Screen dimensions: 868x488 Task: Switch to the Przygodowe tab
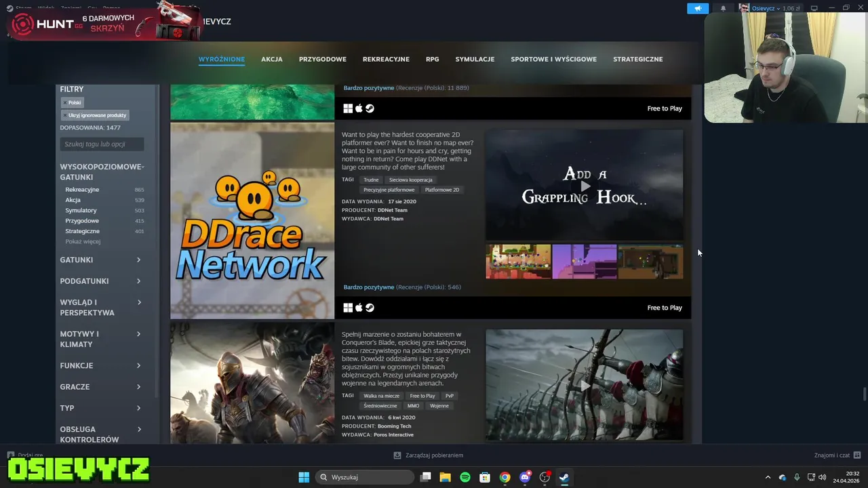[323, 59]
